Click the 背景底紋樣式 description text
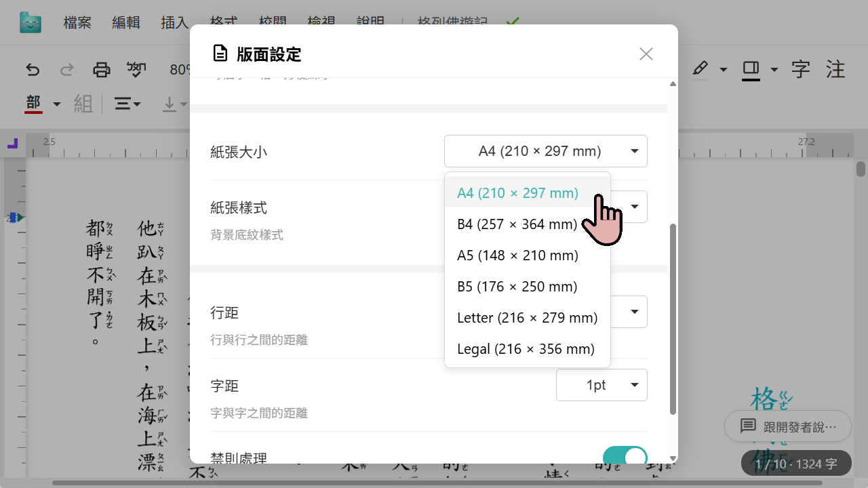The height and width of the screenshot is (488, 868). coord(247,235)
